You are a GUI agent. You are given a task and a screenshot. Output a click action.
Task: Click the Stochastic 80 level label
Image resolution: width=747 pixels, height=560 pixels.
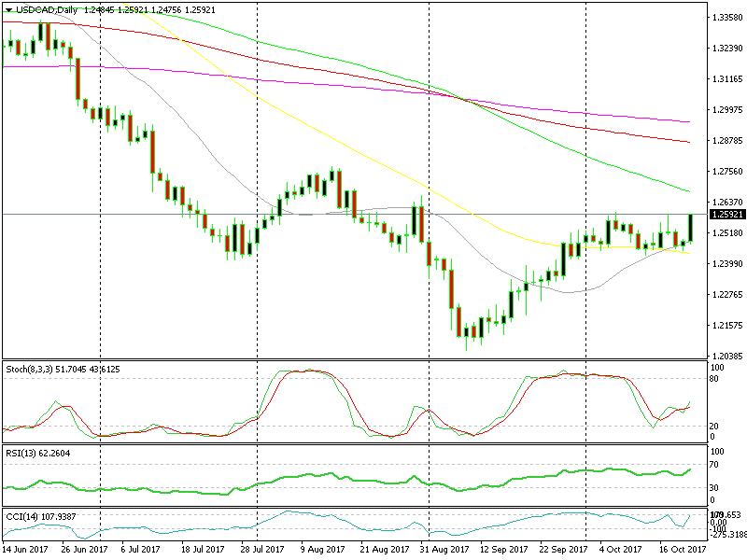tap(714, 379)
